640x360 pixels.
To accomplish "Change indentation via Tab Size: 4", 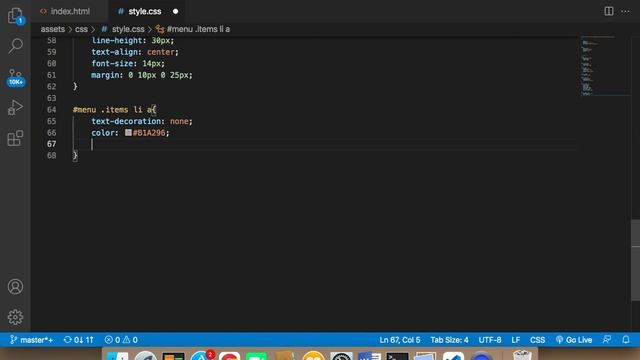I will coord(449,340).
